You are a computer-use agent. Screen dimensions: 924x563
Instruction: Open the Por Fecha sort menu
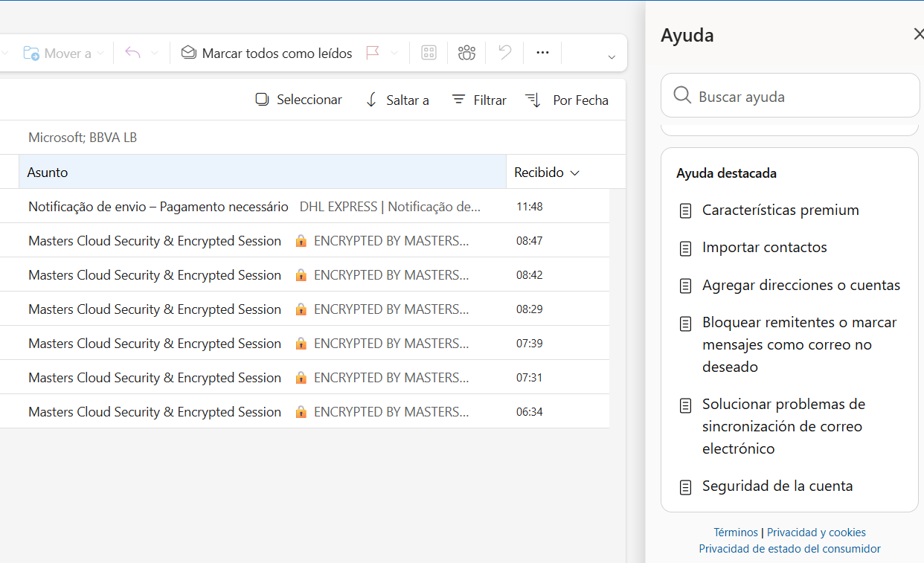[x=567, y=100]
